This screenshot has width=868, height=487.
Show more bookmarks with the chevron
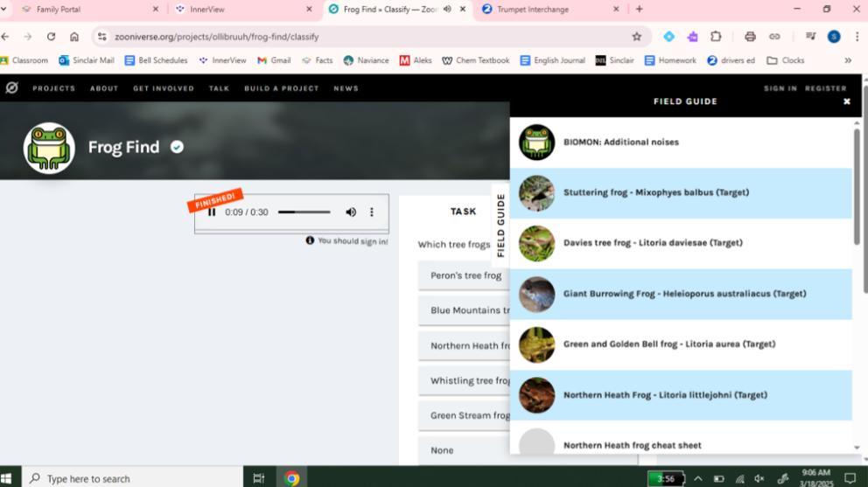click(848, 60)
